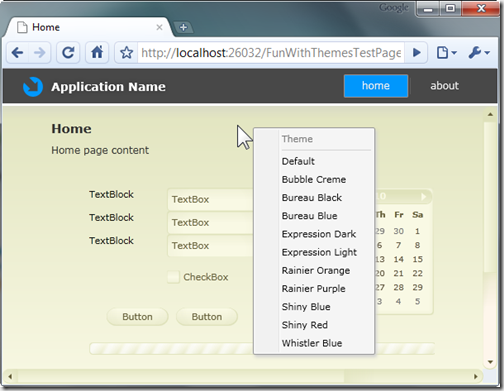Image resolution: width=504 pixels, height=391 pixels.
Task: Go forward with the browser forward arrow
Action: pos(39,53)
